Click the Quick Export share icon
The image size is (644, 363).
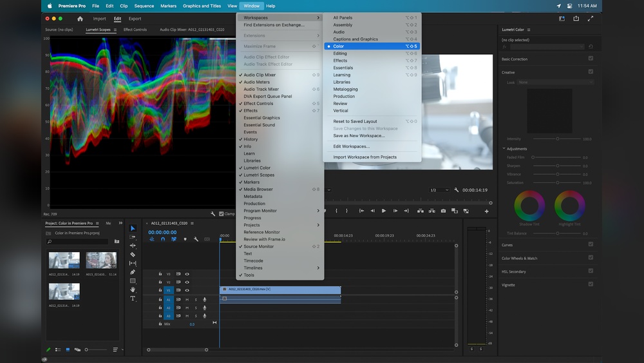(576, 19)
